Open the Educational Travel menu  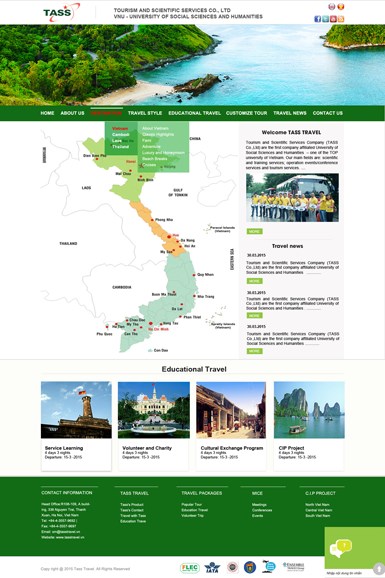coord(194,113)
